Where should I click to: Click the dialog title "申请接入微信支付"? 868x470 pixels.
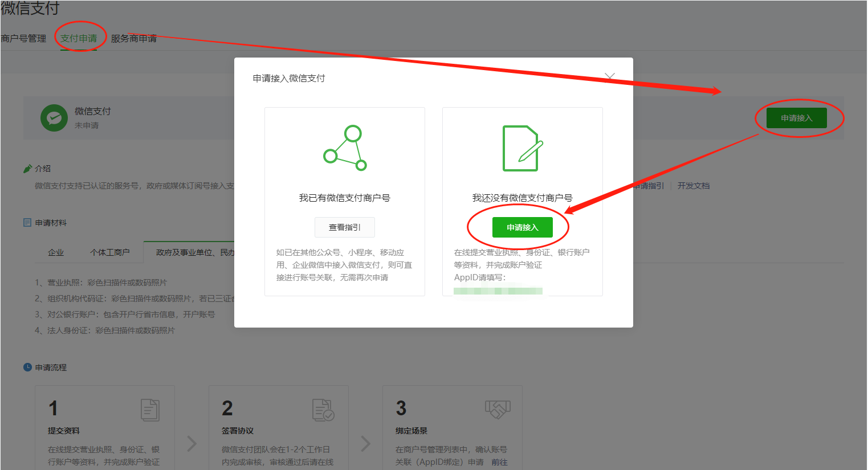pos(289,78)
